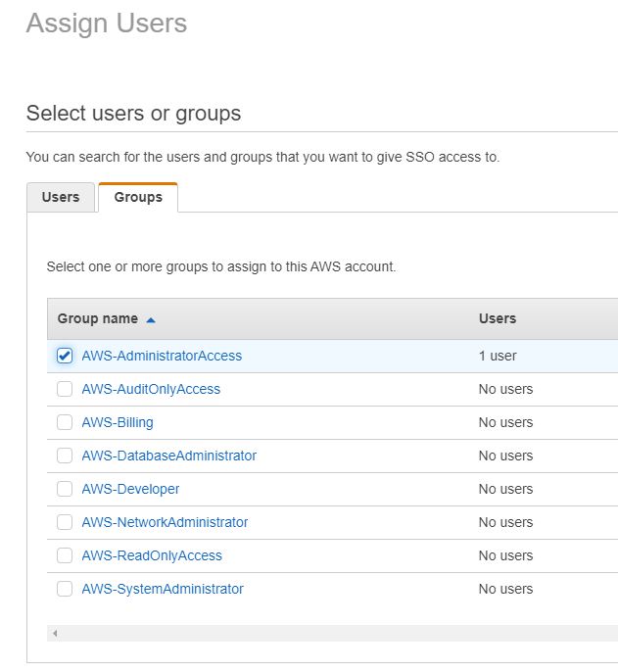Select the AWS-ReadOnlyAccess checkbox
This screenshot has height=672, width=618.
pyautogui.click(x=65, y=555)
